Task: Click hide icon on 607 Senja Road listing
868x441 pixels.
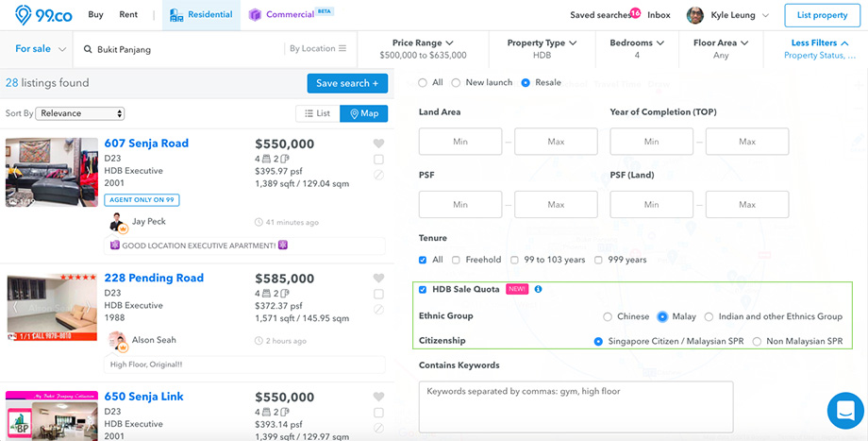Action: click(378, 175)
